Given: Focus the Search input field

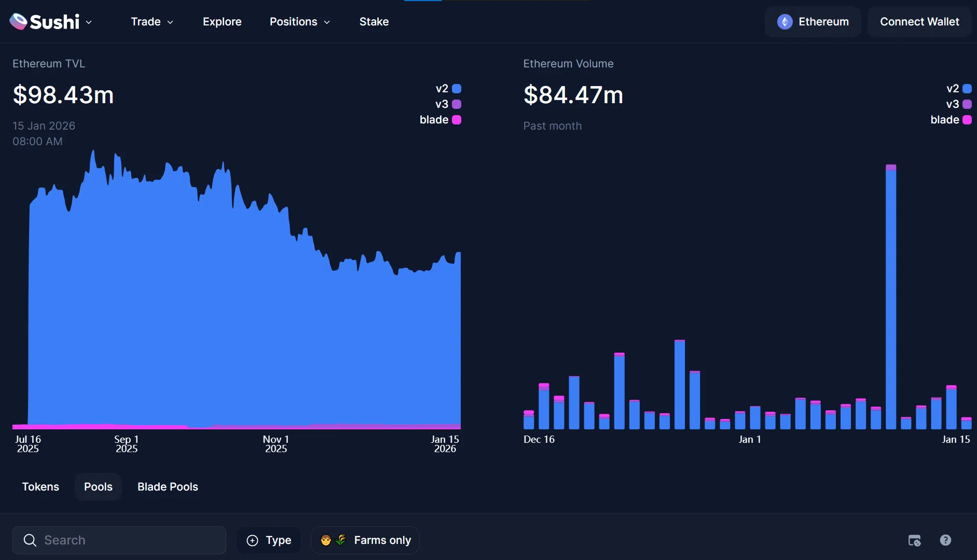Looking at the screenshot, I should 130,540.
